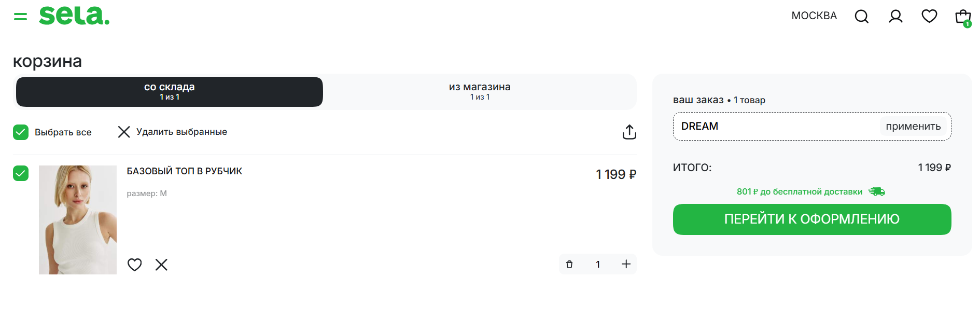
Task: Switch to 'со склада' tab
Action: [170, 92]
